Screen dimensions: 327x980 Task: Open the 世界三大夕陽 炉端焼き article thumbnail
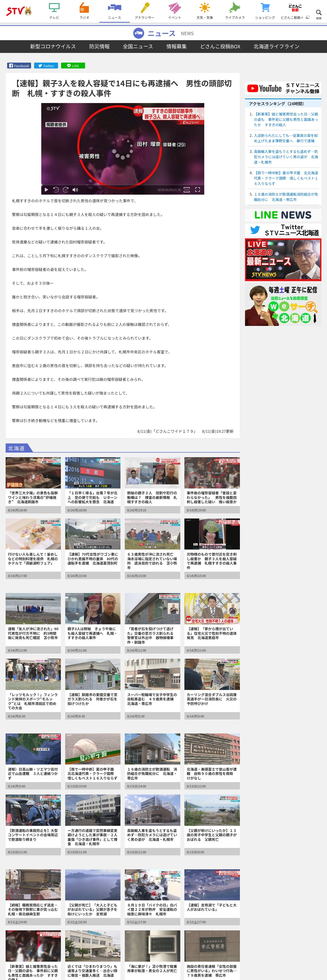[33, 472]
